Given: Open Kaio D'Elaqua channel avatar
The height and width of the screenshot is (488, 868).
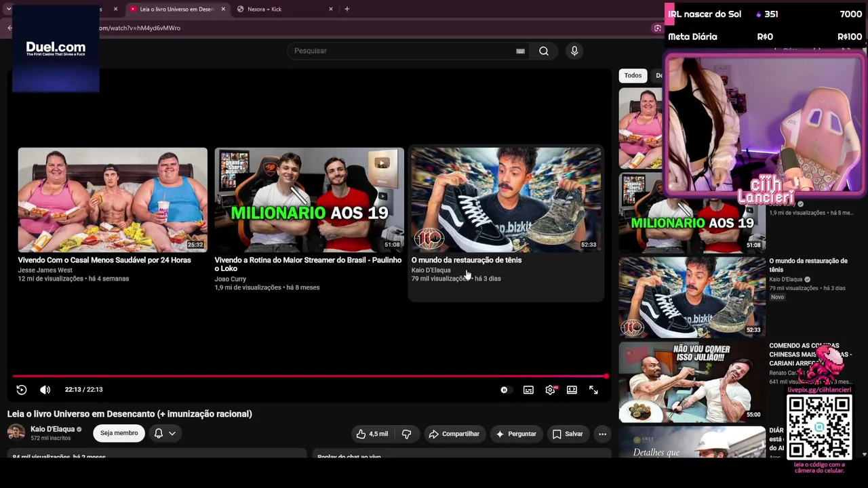Looking at the screenshot, I should point(16,432).
